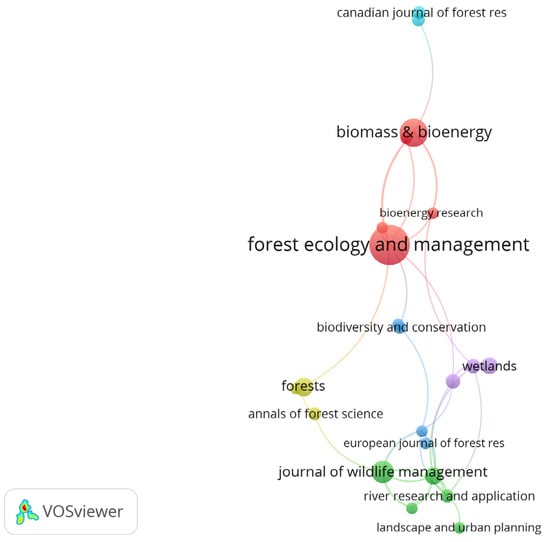Select unlabeled blue node above european journal
The image size is (550, 542).
tap(422, 430)
